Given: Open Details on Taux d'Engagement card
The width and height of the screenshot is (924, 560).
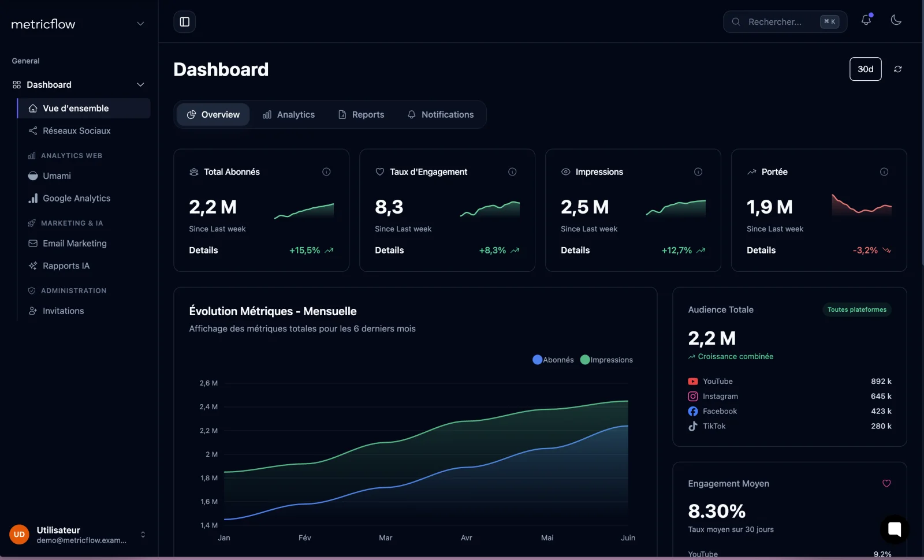Looking at the screenshot, I should pos(389,251).
